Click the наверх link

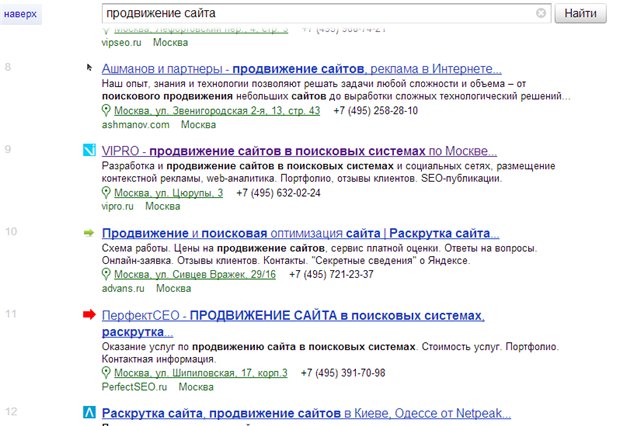[20, 14]
